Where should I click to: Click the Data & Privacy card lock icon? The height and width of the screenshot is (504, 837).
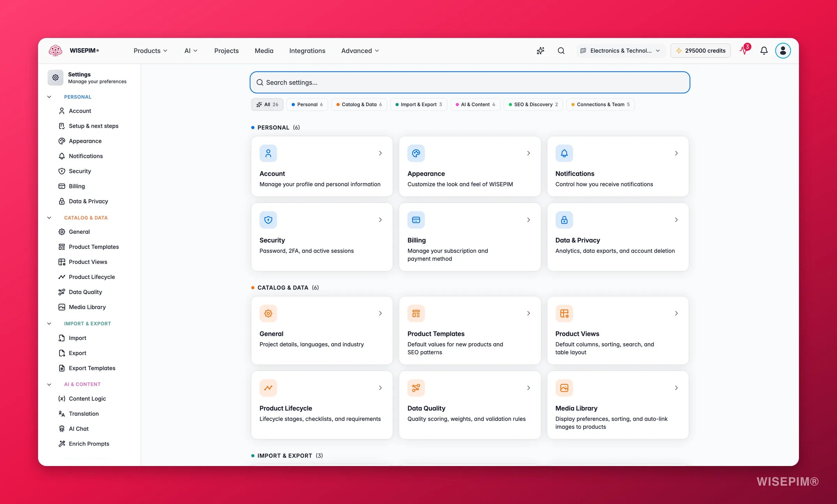click(x=564, y=220)
